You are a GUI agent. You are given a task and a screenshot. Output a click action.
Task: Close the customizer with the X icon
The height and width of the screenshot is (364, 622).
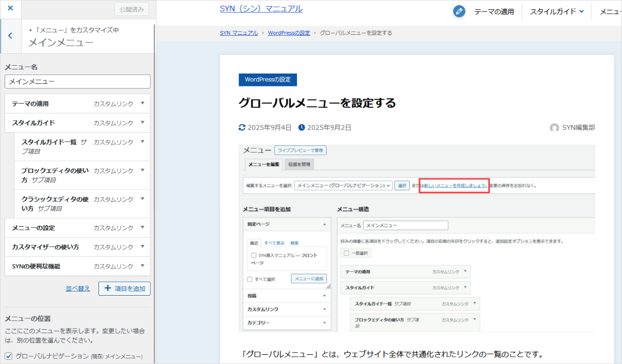click(x=10, y=9)
